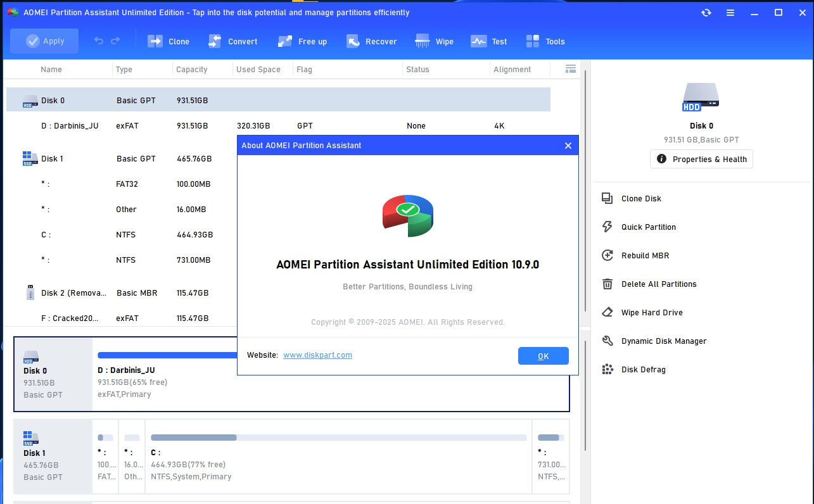The height and width of the screenshot is (504, 814).
Task: Select the Disk 1 box in disk map
Action: (x=53, y=457)
